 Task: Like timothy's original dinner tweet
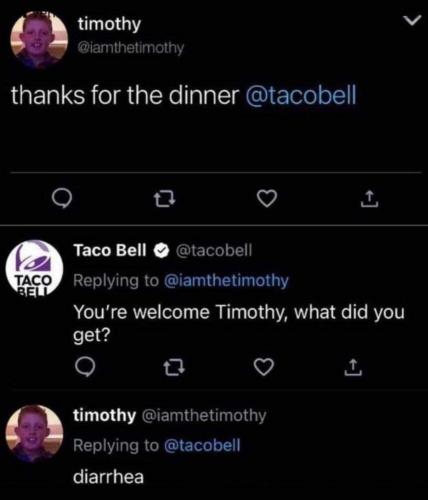267,199
